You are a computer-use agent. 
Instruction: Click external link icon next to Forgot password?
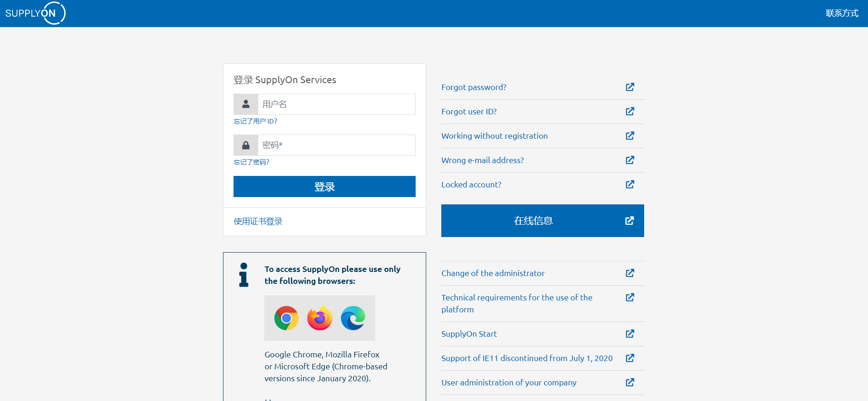[x=630, y=87]
